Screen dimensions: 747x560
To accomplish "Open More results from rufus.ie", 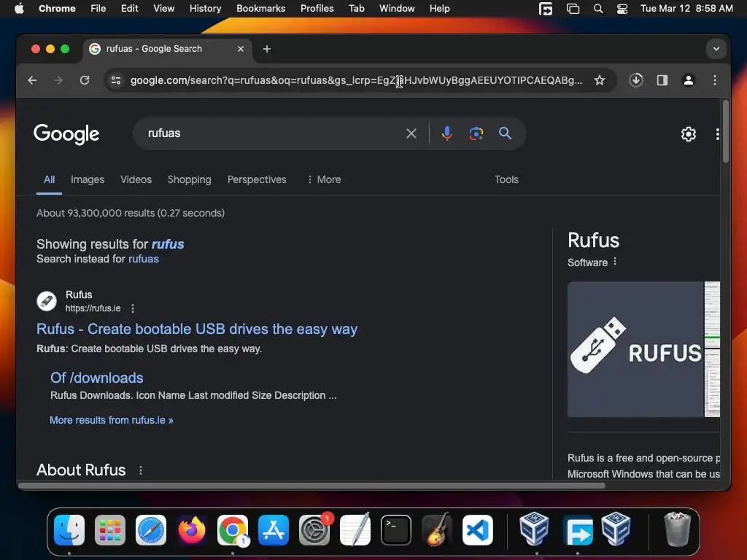I will pos(112,421).
